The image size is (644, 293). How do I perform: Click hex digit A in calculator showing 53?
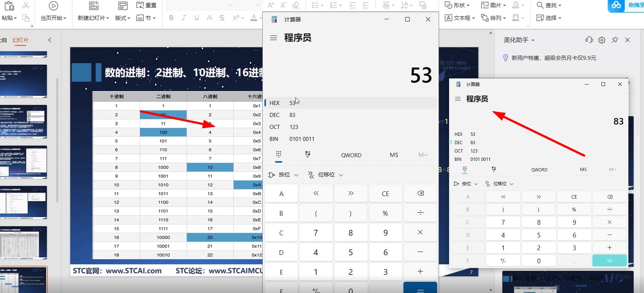pyautogui.click(x=281, y=194)
